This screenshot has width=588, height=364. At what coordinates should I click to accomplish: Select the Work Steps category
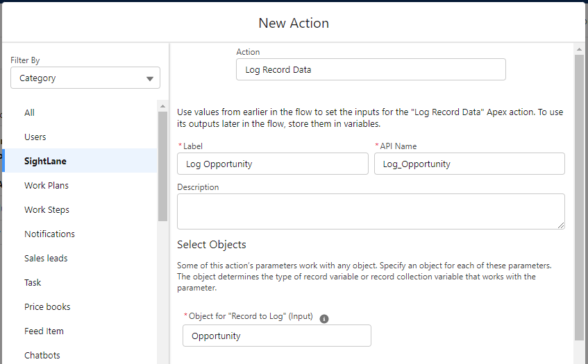click(x=47, y=209)
